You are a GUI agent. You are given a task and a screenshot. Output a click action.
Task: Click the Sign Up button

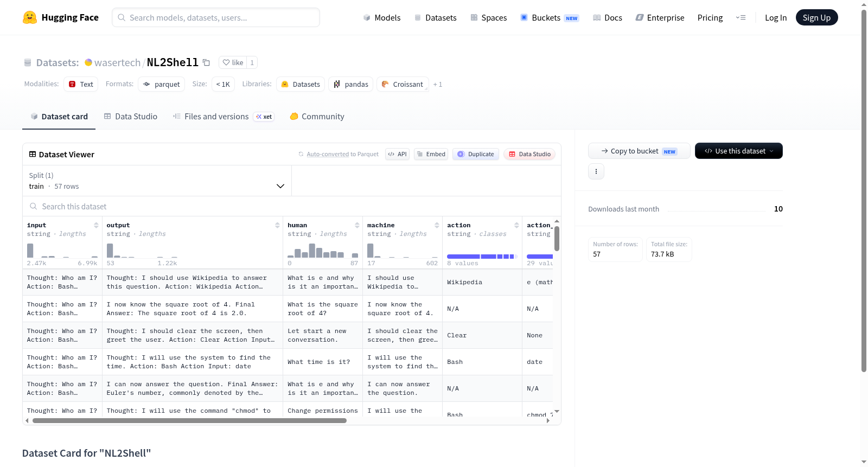coord(816,18)
